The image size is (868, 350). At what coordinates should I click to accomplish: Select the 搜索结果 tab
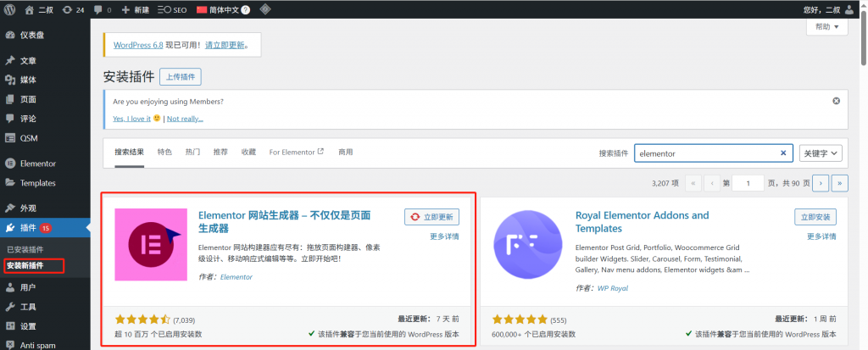tap(130, 153)
